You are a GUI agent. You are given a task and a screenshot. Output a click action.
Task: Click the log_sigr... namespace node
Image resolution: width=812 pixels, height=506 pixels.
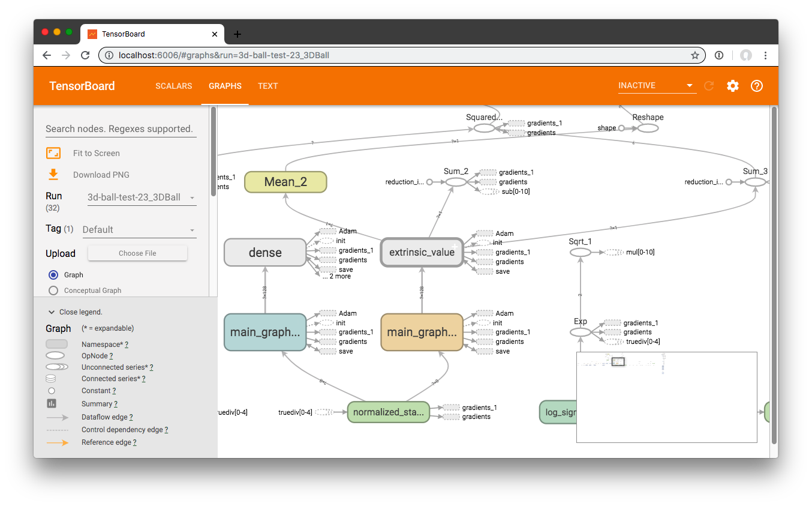click(558, 412)
